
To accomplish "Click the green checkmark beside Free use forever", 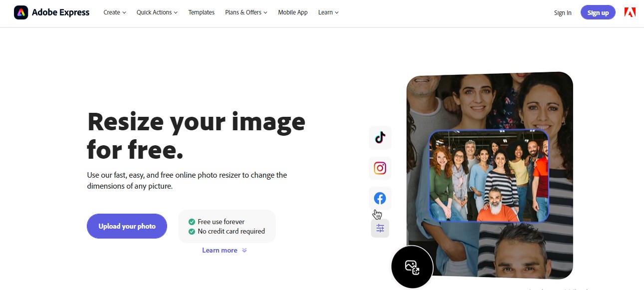I will [x=191, y=222].
